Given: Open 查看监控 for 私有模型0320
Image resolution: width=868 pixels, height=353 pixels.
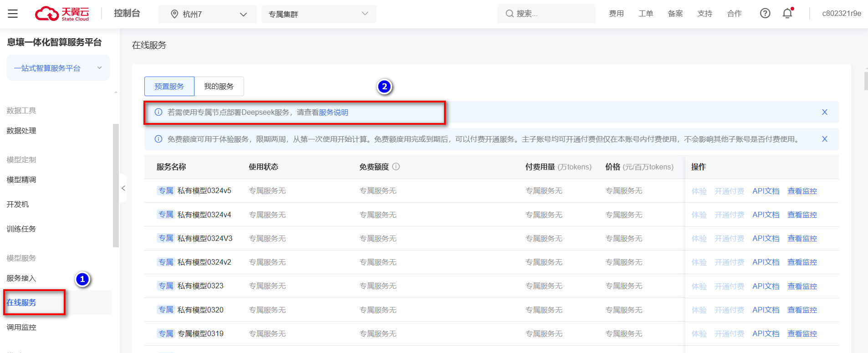Looking at the screenshot, I should pos(802,310).
